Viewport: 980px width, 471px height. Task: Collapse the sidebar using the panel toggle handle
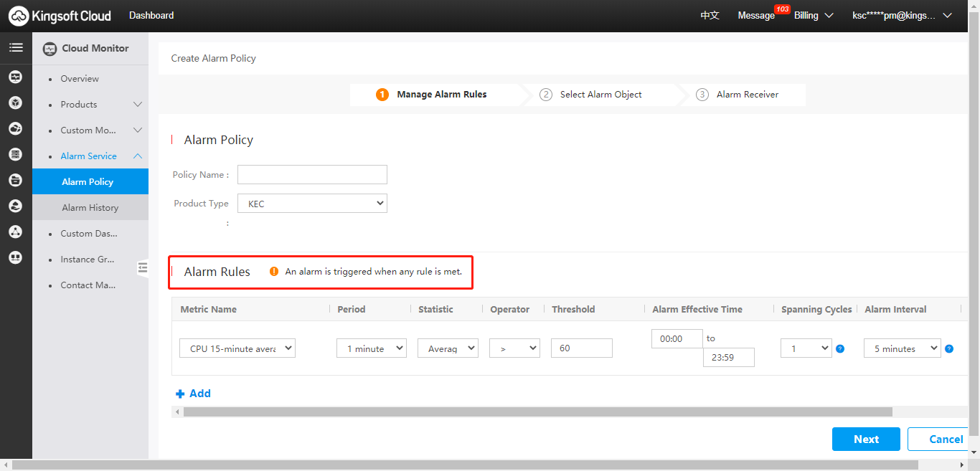pos(142,267)
